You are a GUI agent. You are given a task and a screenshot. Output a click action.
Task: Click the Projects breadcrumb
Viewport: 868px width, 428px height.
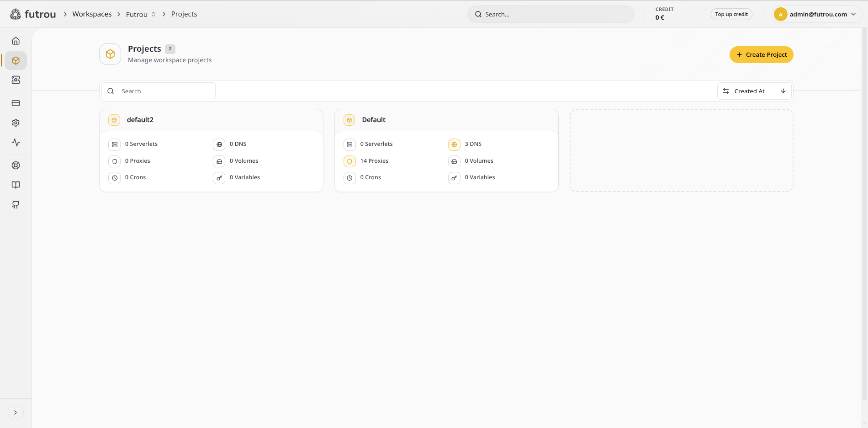tap(184, 14)
